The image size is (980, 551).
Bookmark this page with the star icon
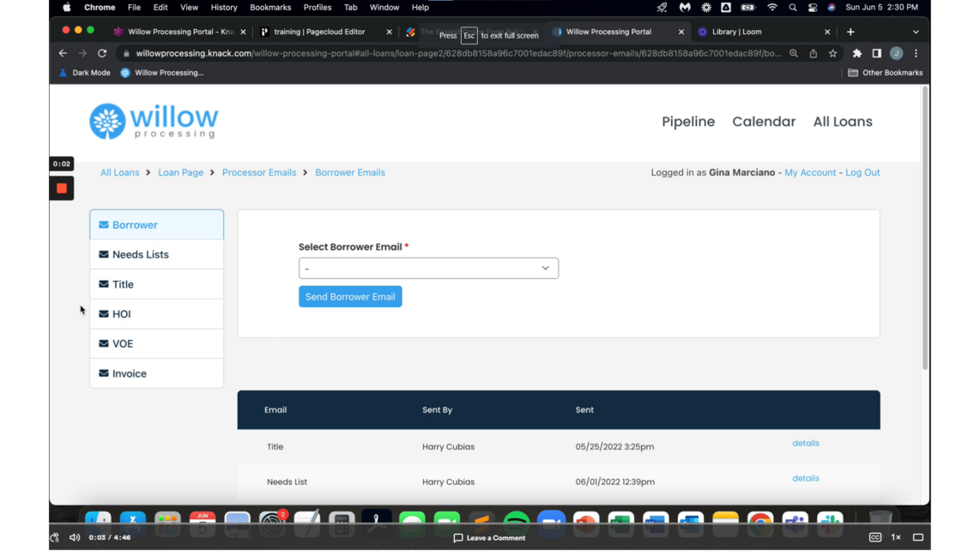pyautogui.click(x=832, y=53)
